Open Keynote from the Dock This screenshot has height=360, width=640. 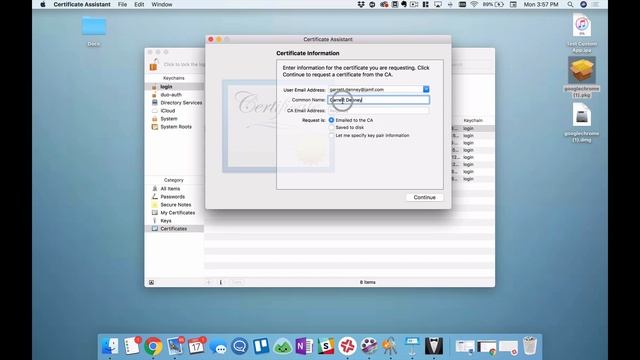pos(412,346)
